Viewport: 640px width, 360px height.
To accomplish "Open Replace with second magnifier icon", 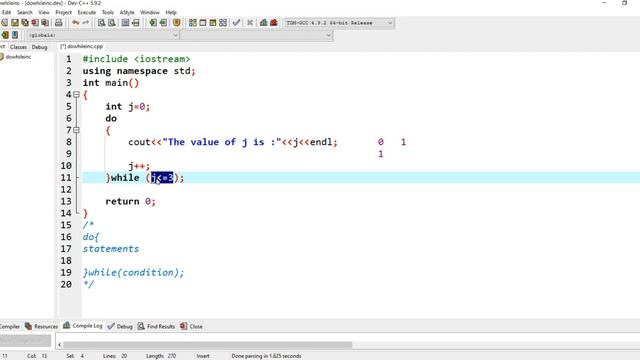I will 111,23.
